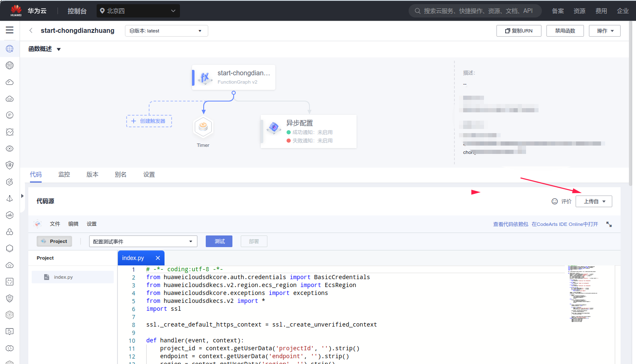Switch to the 版本 tab
The width and height of the screenshot is (636, 364).
pos(92,174)
